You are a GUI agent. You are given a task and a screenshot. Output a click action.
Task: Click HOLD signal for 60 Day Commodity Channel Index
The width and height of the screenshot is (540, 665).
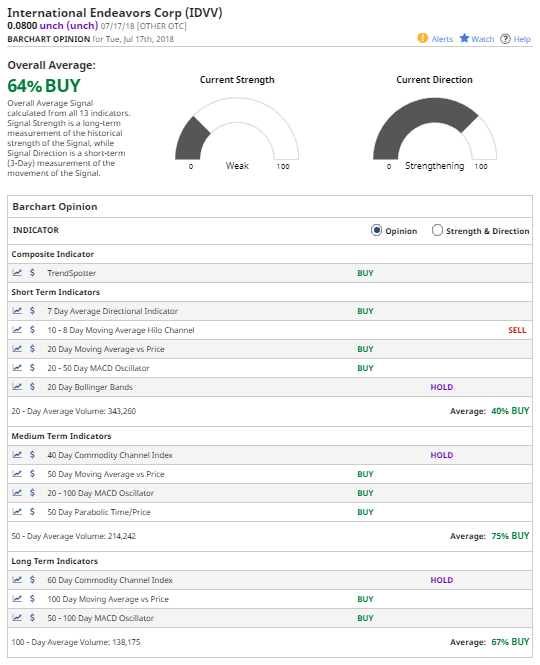point(442,580)
